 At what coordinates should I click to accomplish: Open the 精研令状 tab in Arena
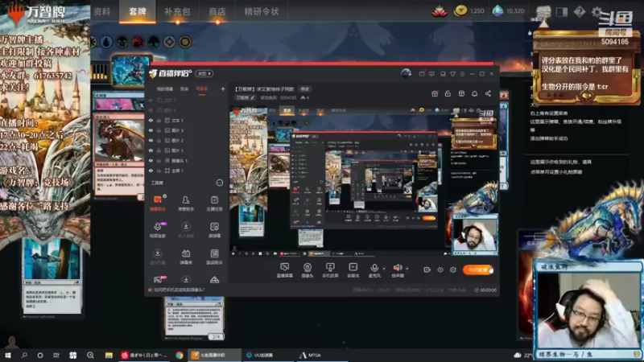click(x=262, y=11)
